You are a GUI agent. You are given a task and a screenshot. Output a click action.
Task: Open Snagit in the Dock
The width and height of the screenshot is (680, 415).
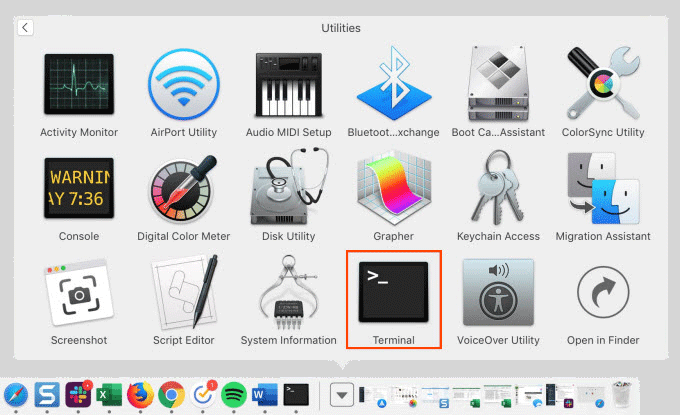click(47, 395)
